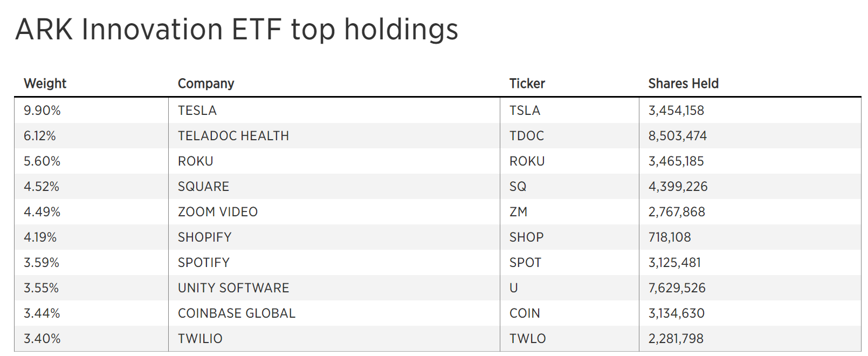Viewport: 868px width, 356px height.
Task: Click the Company column header
Action: click(206, 84)
